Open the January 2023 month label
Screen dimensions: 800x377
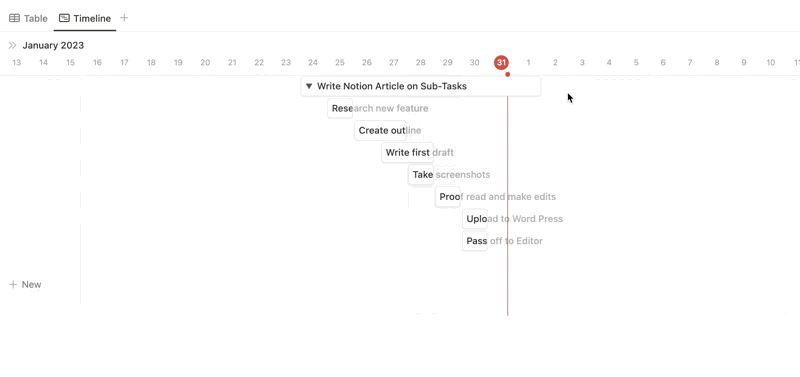coord(53,45)
